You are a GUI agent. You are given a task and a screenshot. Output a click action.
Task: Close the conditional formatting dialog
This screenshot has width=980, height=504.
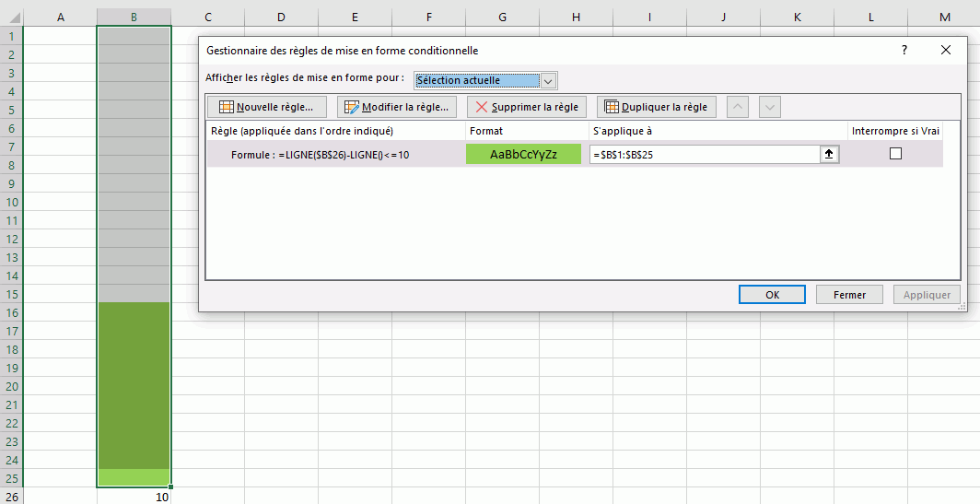click(x=946, y=51)
